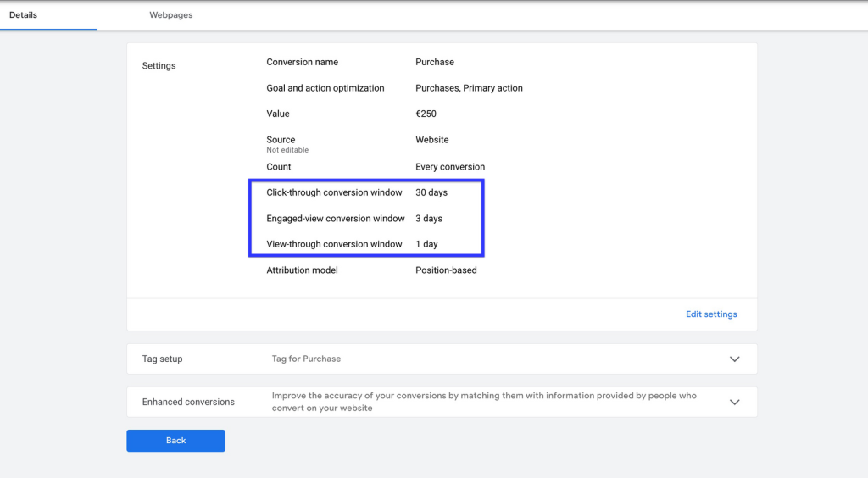Click the Enhanced conversions description text
868x478 pixels.
tap(484, 402)
